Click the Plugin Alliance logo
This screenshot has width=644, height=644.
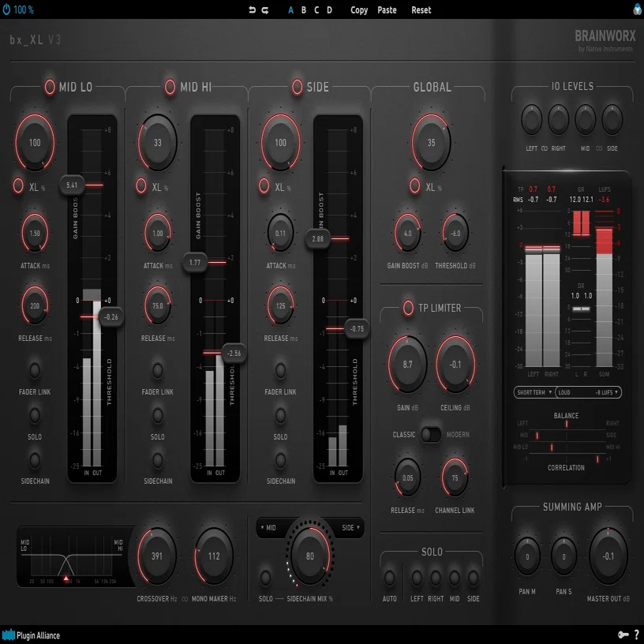click(31, 635)
